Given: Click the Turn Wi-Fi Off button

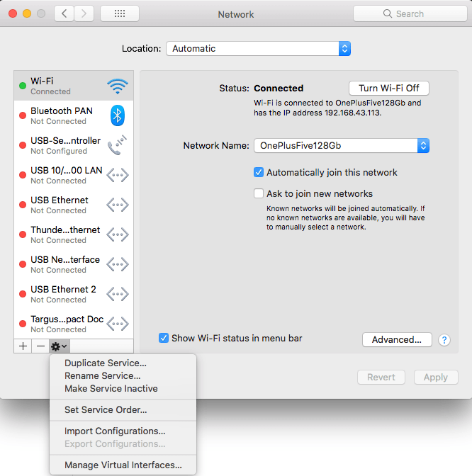Looking at the screenshot, I should [388, 89].
